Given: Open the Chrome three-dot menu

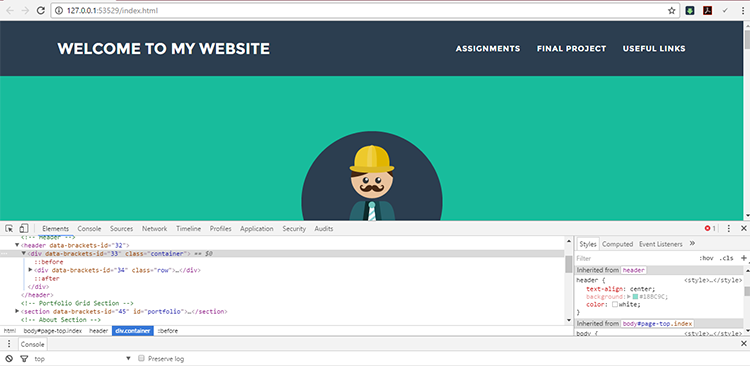Looking at the screenshot, I should coord(742,11).
